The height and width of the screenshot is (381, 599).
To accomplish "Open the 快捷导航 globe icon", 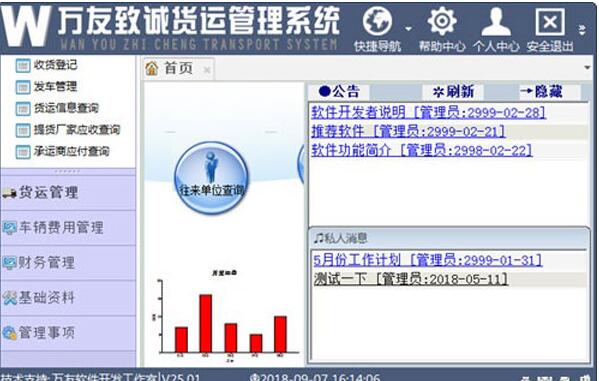I will coord(377,21).
